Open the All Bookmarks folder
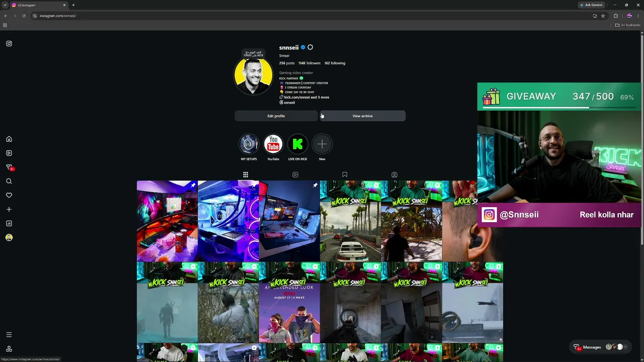This screenshot has width=644, height=362. click(627, 25)
